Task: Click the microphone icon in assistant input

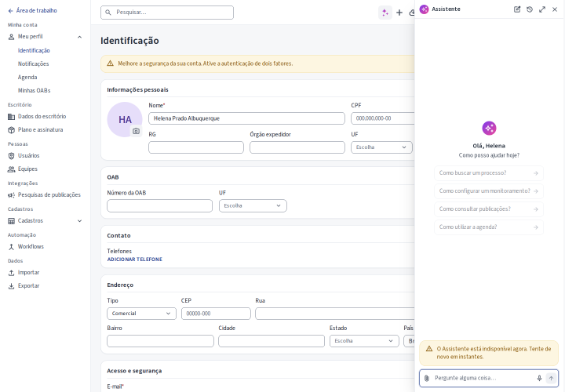Action: (539, 378)
